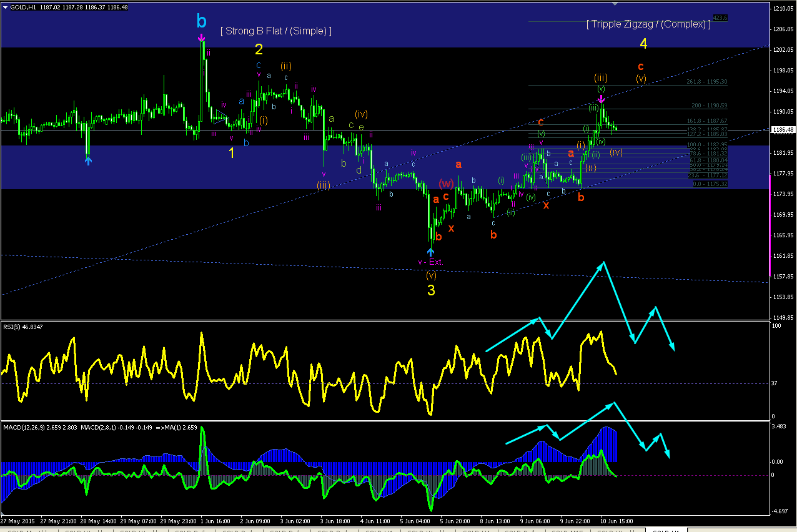Viewport: 797px width, 532px height.
Task: Select the orange '(IV)' wave label
Action: 616,152
